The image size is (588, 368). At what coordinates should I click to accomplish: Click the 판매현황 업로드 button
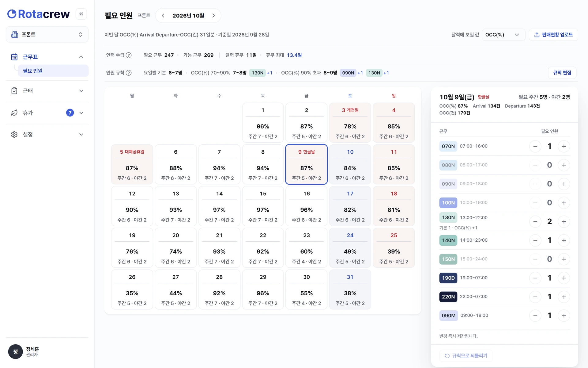[553, 35]
